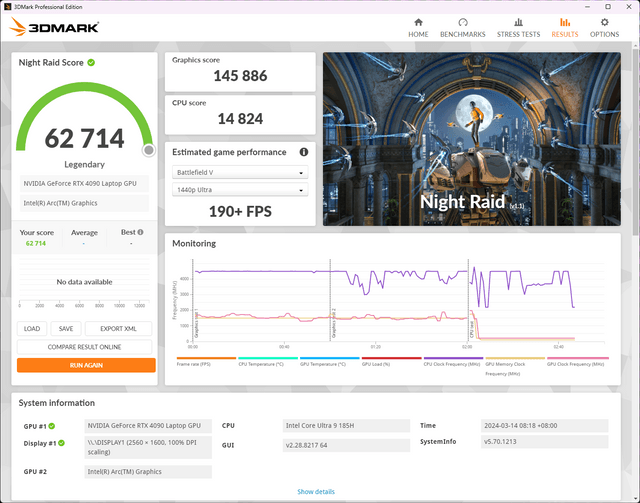Click the green validation checkmark beside Night Raid Score
The width and height of the screenshot is (640, 503).
point(91,62)
